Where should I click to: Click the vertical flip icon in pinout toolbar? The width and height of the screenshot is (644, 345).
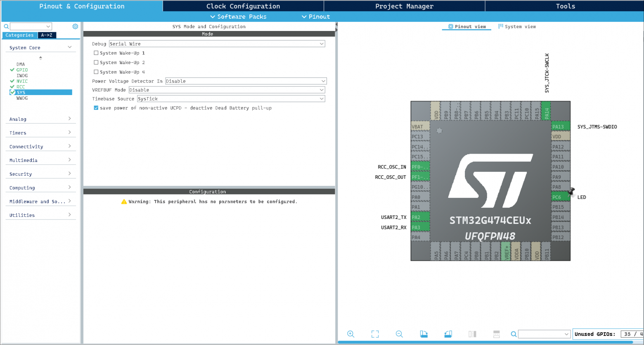point(497,334)
